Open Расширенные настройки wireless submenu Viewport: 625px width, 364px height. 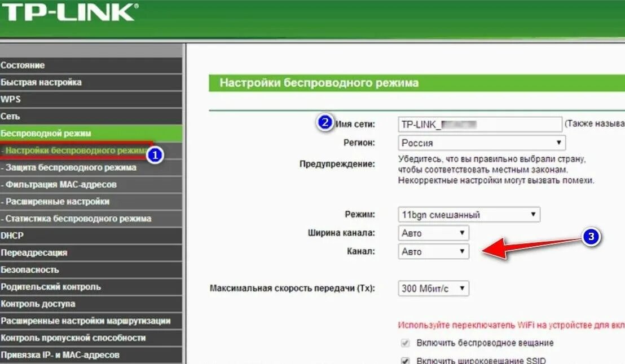tap(91, 202)
